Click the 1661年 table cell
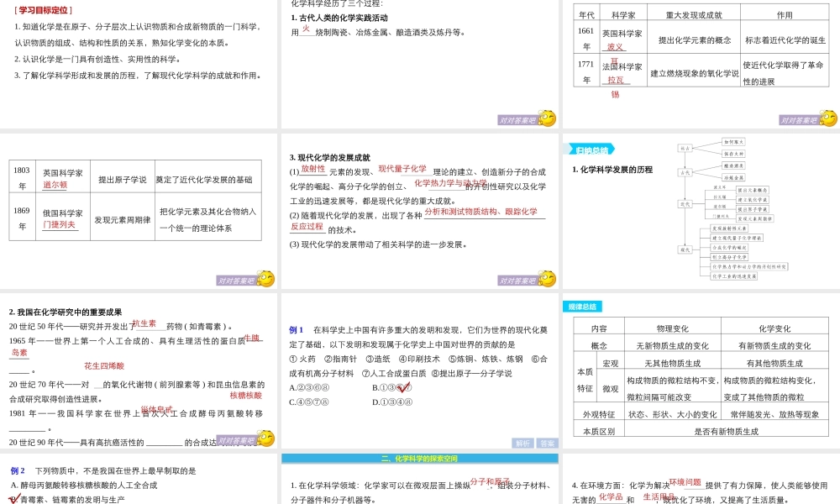The height and width of the screenshot is (504, 840). click(586, 39)
